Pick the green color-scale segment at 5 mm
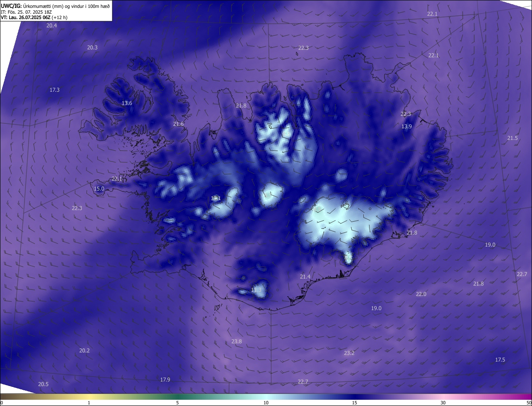 (x=177, y=397)
